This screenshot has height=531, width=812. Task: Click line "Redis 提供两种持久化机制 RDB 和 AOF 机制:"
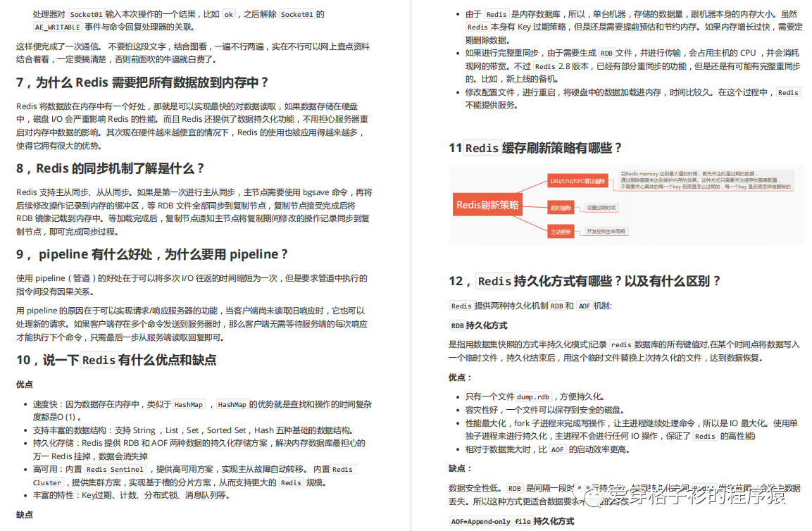530,306
